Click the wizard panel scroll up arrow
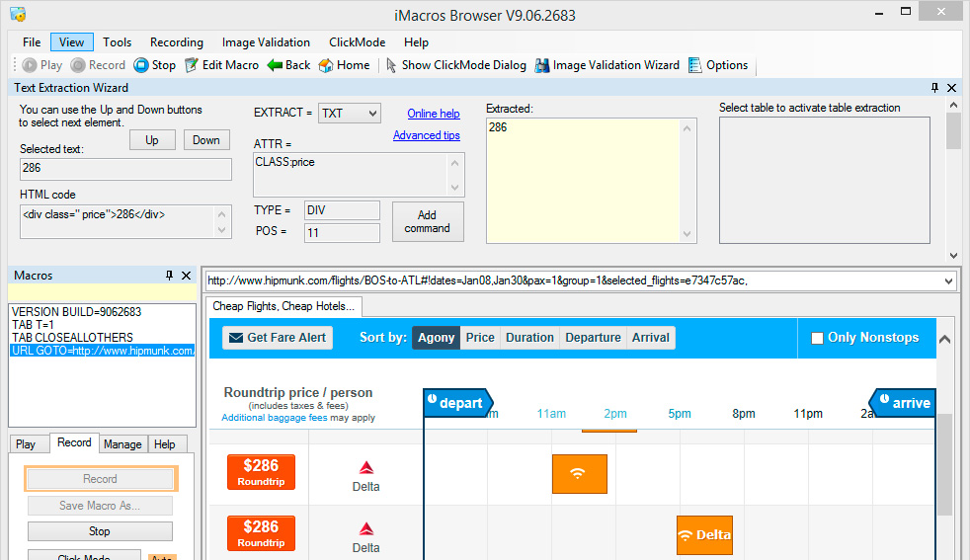This screenshot has height=560, width=970. pyautogui.click(x=953, y=106)
